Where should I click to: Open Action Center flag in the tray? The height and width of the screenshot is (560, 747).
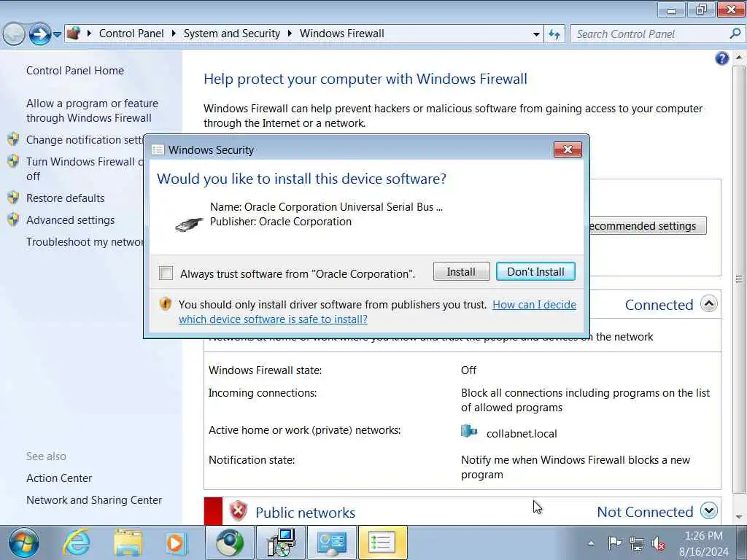pyautogui.click(x=615, y=542)
